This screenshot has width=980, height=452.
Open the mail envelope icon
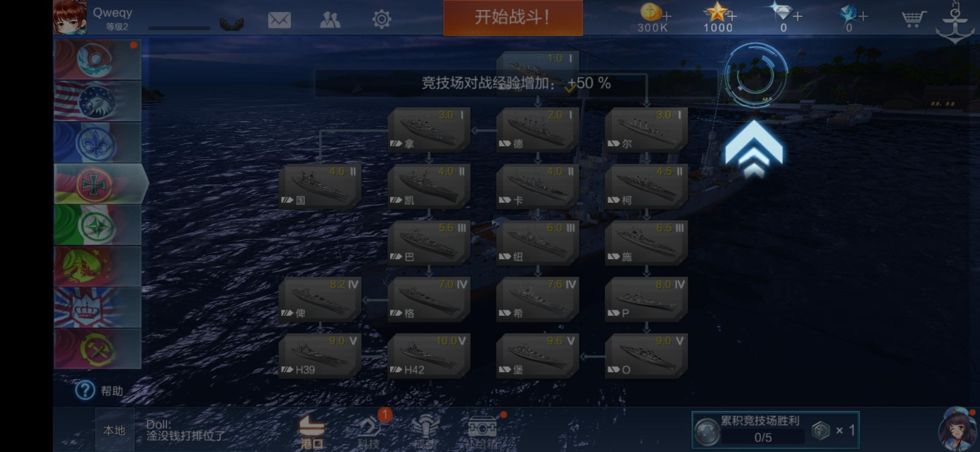[x=279, y=20]
